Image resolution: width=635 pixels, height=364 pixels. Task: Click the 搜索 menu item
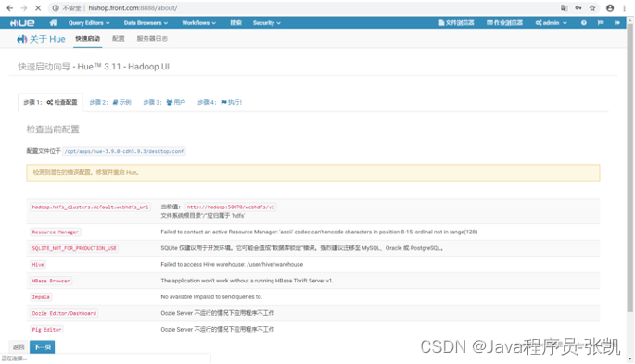pos(235,23)
